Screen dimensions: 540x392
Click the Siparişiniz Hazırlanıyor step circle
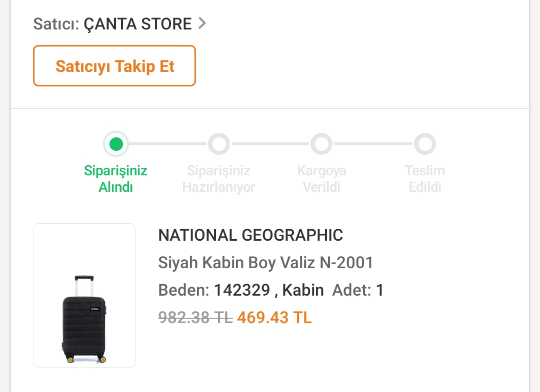pos(219,144)
